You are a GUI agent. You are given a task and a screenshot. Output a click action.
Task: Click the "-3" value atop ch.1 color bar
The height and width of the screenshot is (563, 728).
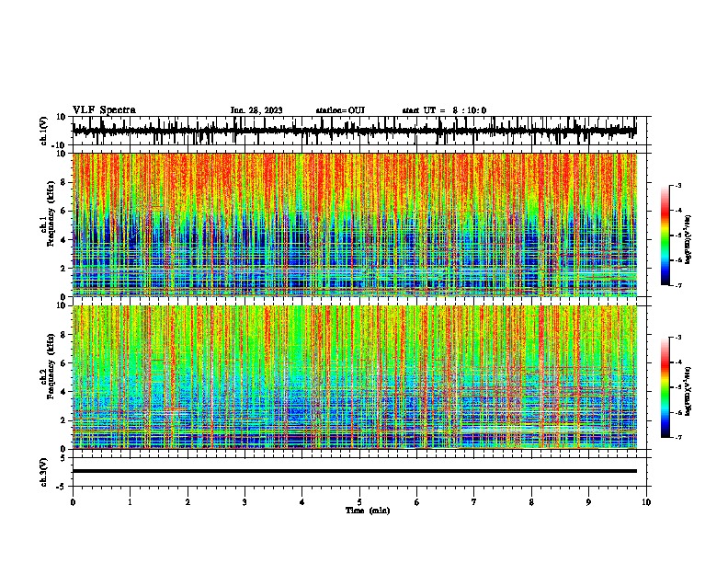[x=677, y=185]
